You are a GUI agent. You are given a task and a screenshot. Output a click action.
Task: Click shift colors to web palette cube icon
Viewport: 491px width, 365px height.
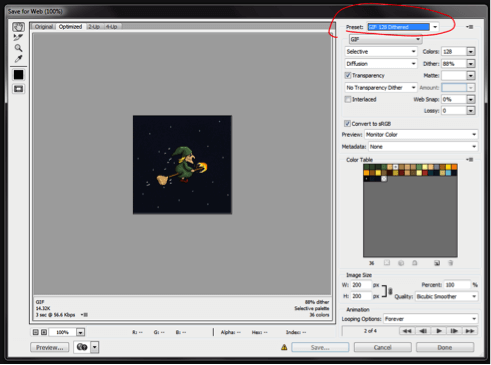pos(401,263)
